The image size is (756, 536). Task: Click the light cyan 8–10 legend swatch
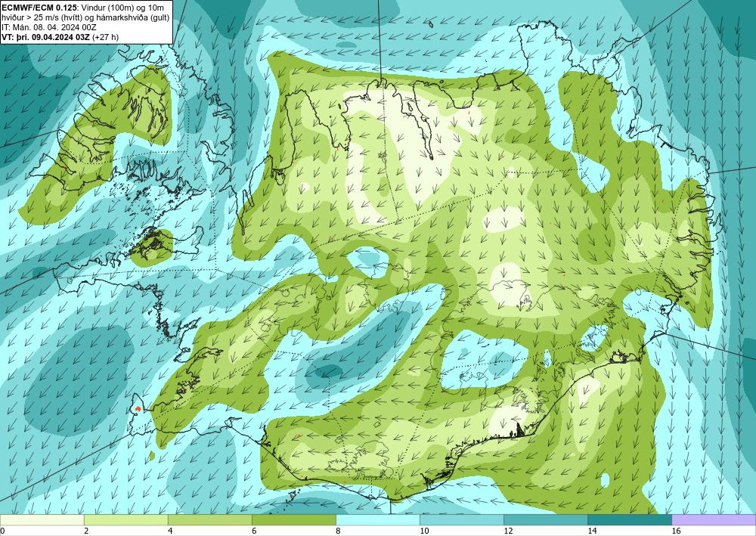tap(378, 519)
